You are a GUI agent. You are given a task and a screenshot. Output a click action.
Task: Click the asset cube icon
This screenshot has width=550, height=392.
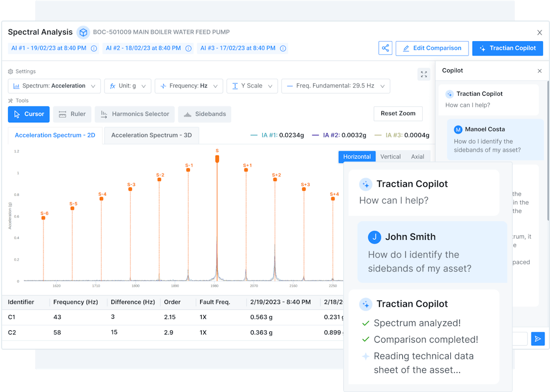point(83,33)
